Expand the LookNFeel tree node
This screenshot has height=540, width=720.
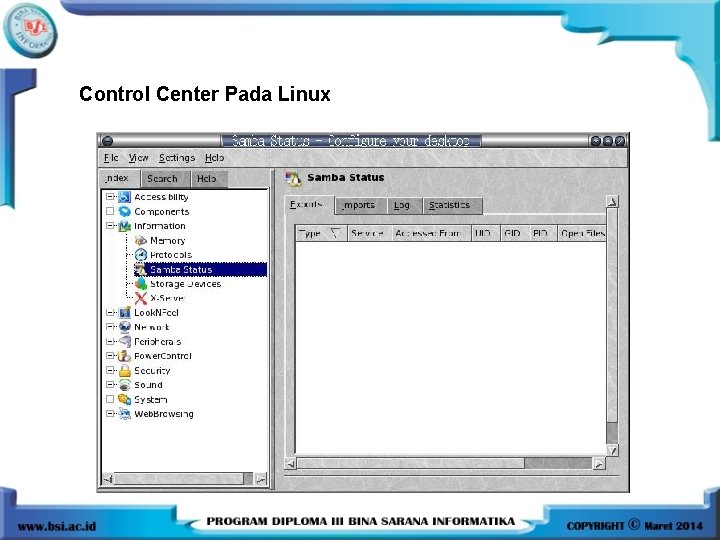click(110, 313)
